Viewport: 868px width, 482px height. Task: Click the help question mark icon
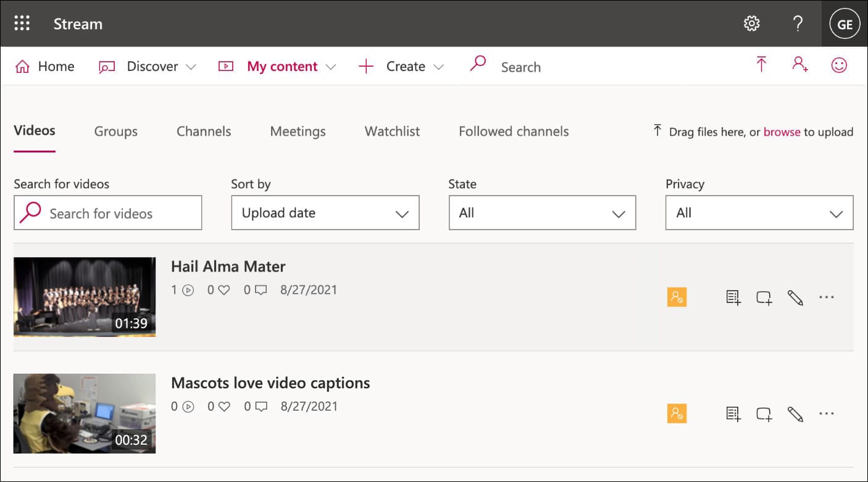798,23
